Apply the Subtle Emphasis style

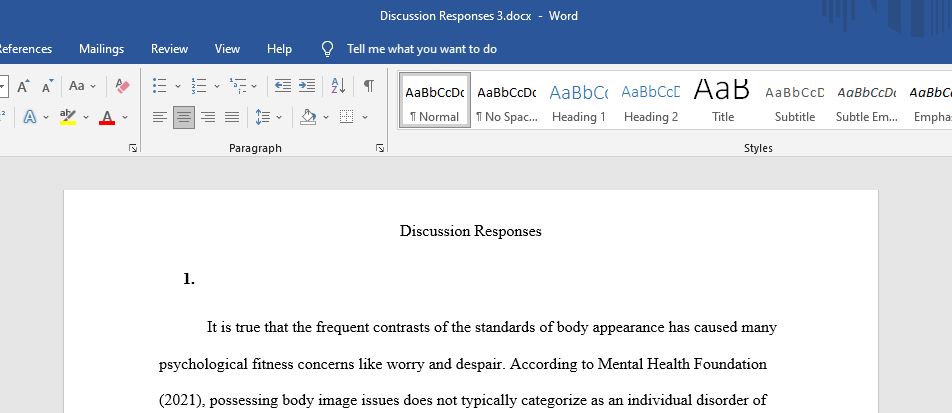click(866, 101)
